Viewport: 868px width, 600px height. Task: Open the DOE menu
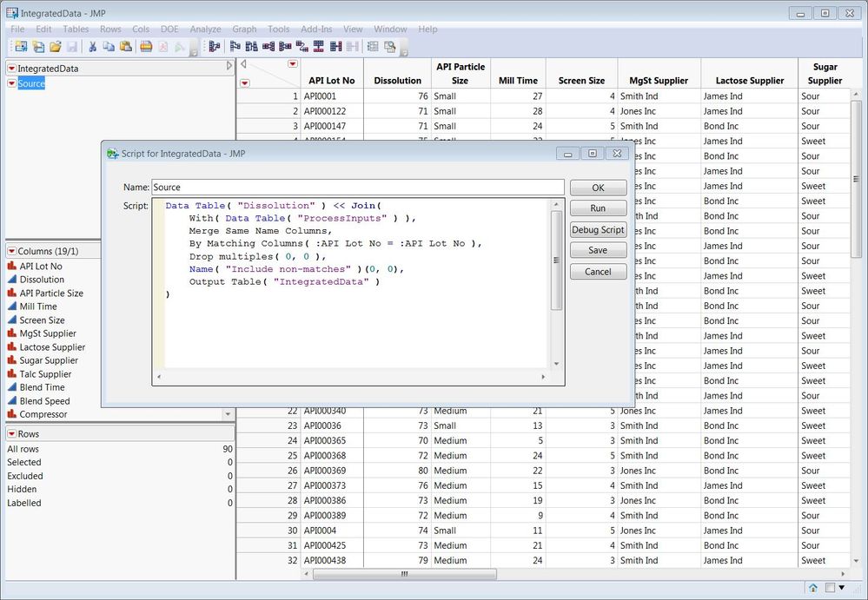point(169,29)
